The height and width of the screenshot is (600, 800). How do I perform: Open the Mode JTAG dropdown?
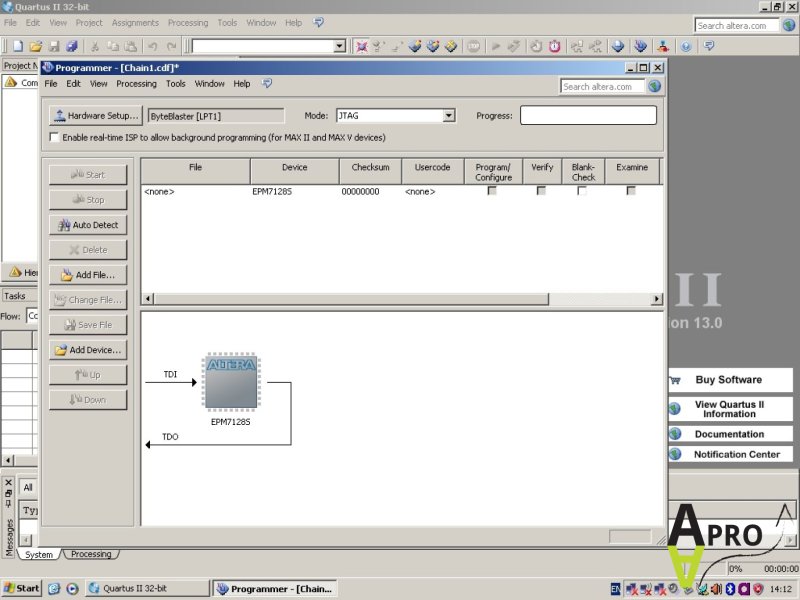tap(448, 116)
